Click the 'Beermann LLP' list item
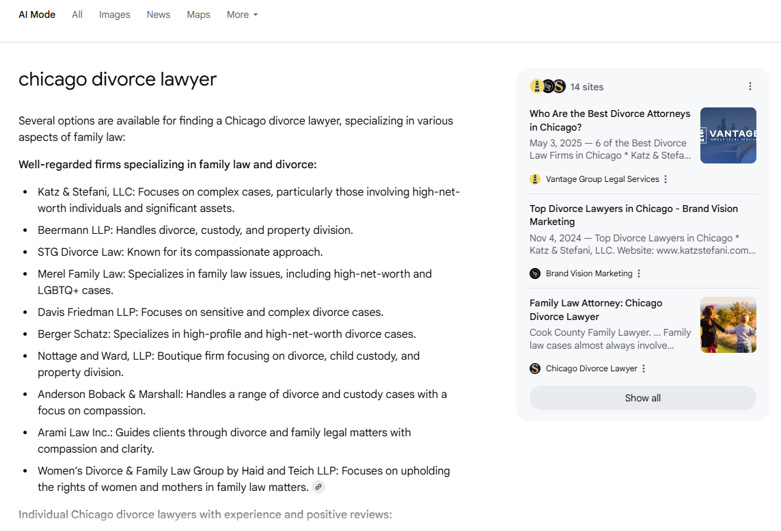The height and width of the screenshot is (531, 781). [195, 230]
